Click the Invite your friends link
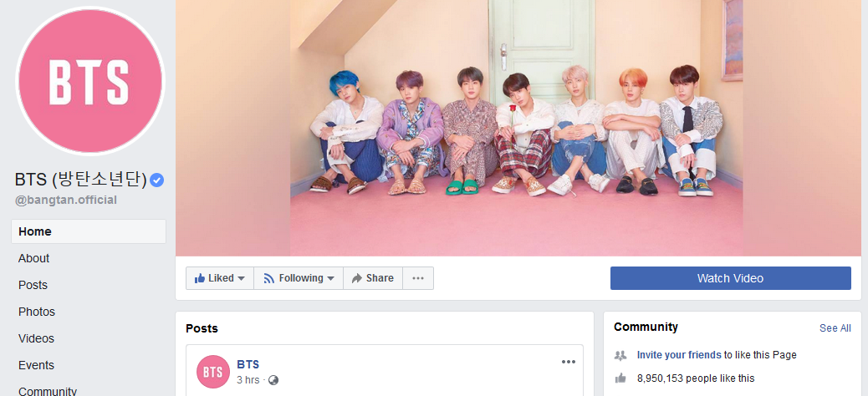868x396 pixels. (x=679, y=355)
